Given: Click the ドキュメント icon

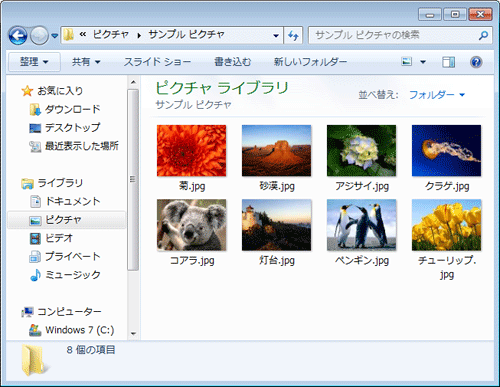Looking at the screenshot, I should [x=35, y=201].
